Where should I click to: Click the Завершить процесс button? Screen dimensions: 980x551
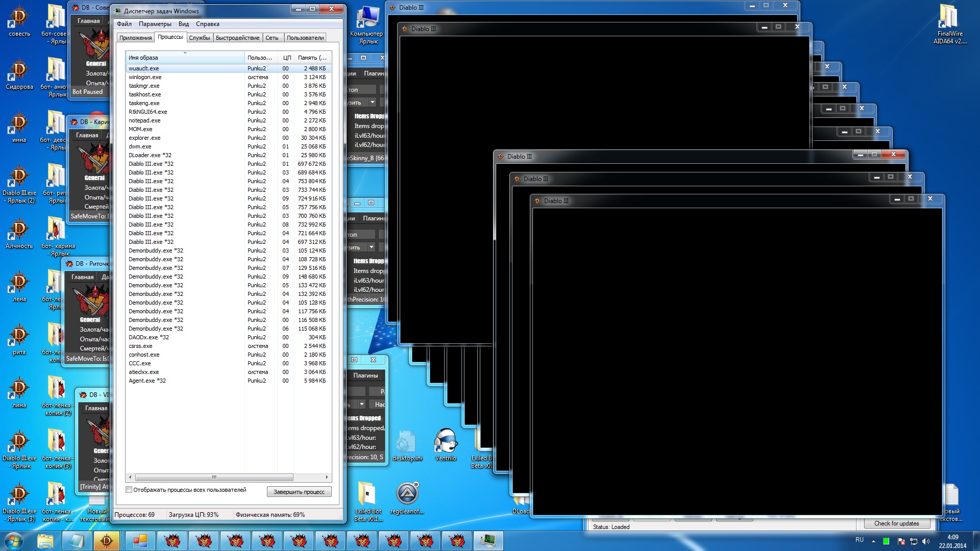tap(299, 492)
